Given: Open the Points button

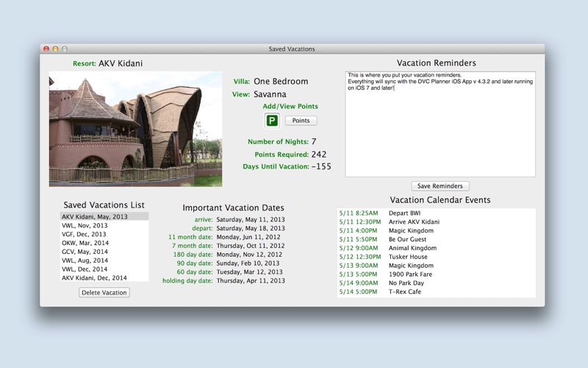Looking at the screenshot, I should [301, 121].
